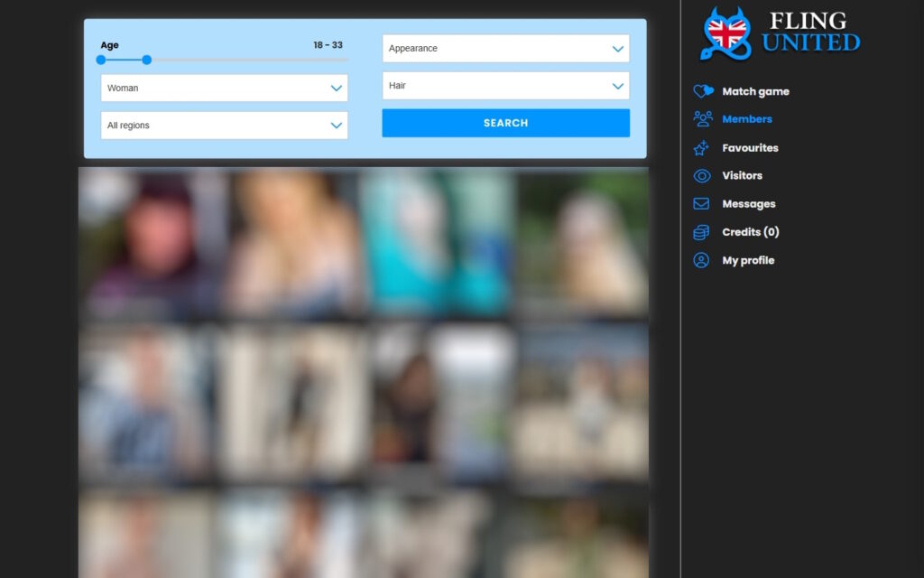924x578 pixels.
Task: View the Visitors page
Action: (x=742, y=176)
